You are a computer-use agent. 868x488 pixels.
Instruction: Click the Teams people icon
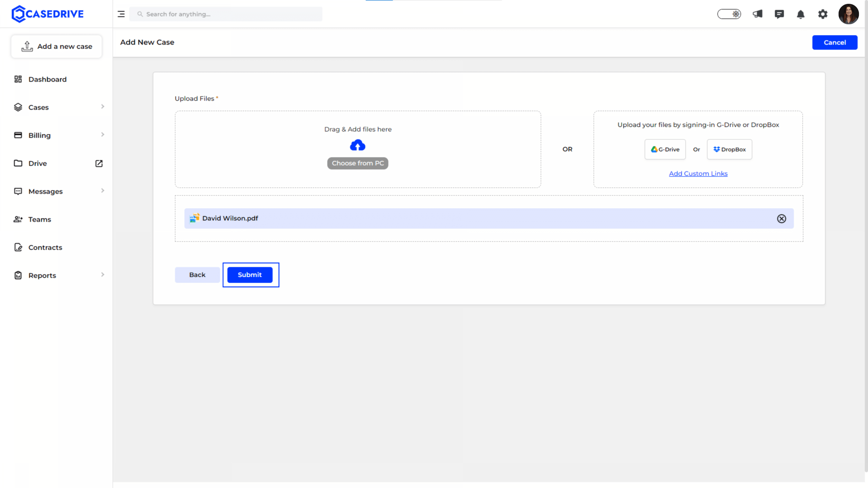point(18,219)
